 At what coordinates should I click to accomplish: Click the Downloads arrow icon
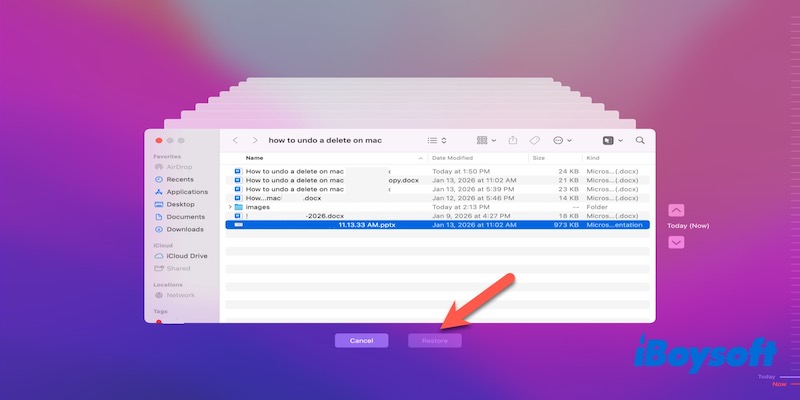159,229
